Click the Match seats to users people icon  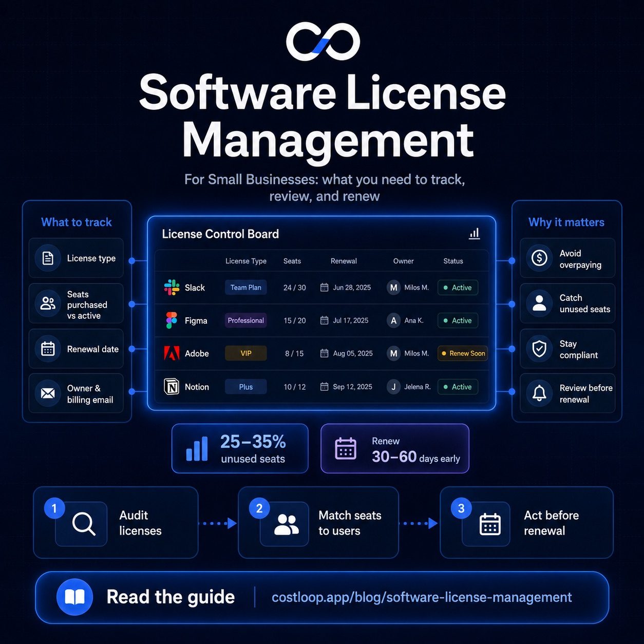click(286, 524)
